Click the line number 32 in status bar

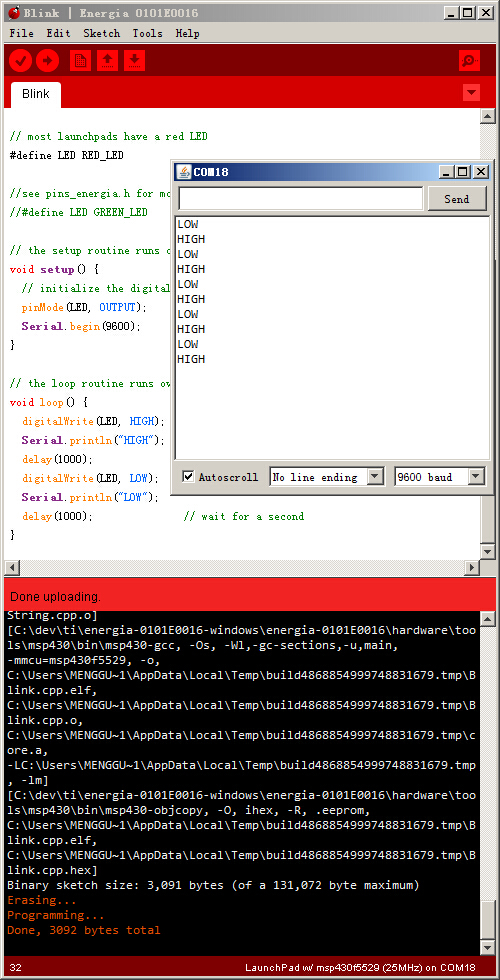(16, 968)
